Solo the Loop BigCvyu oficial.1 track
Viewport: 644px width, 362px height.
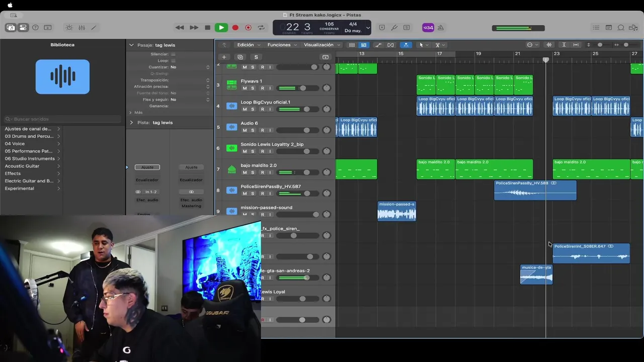[253, 109]
